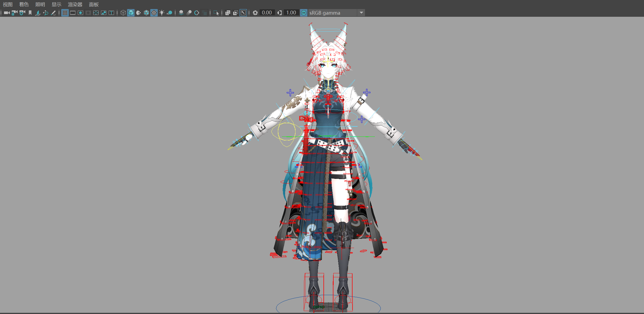Toggle X-Ray Active Components icon

coord(235,13)
